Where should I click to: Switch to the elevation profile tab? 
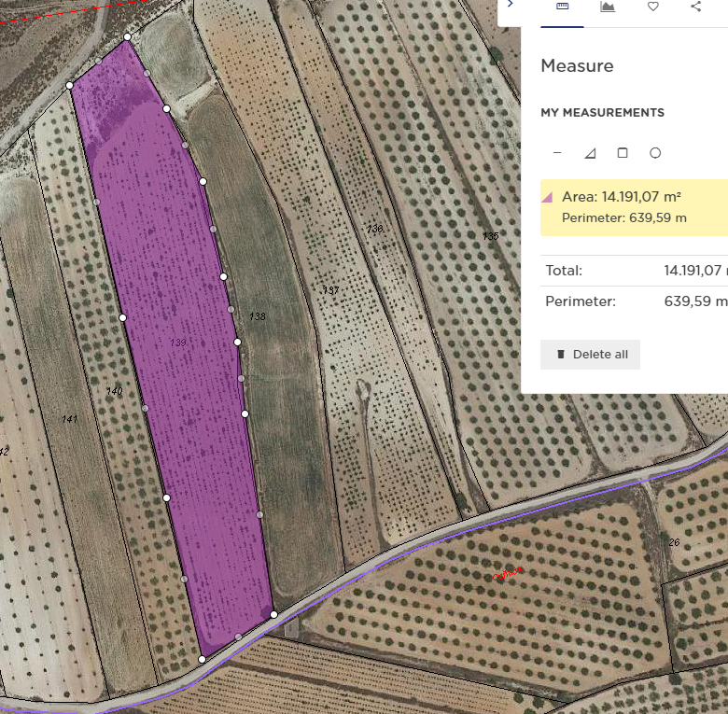coord(608,7)
